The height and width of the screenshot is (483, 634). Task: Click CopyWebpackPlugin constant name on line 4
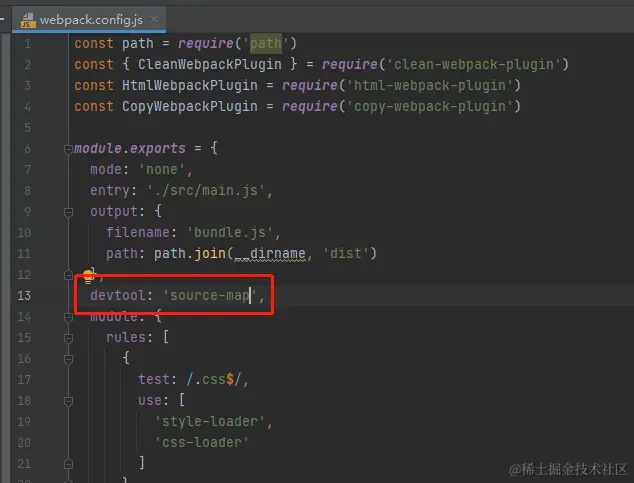click(x=190, y=106)
